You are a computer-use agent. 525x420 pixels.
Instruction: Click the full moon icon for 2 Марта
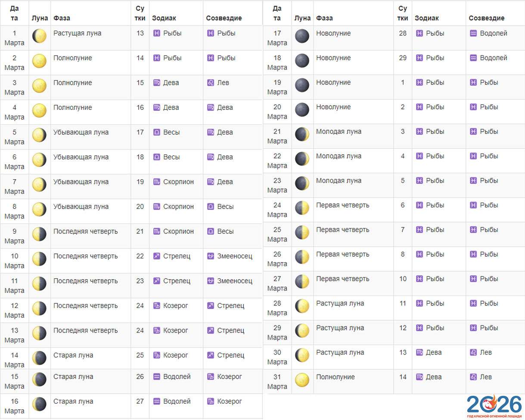39,61
